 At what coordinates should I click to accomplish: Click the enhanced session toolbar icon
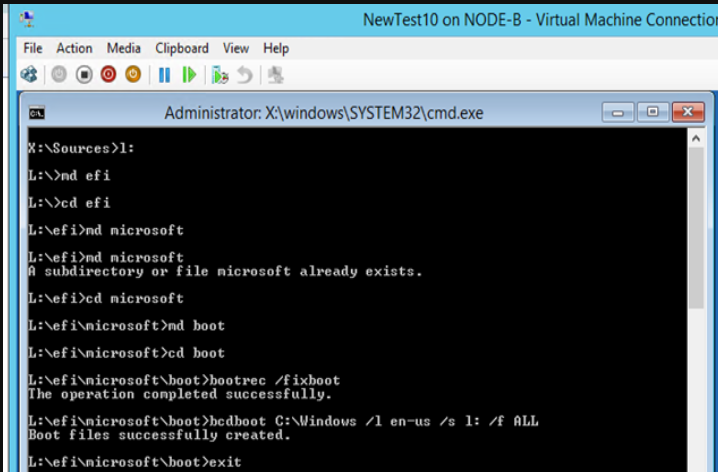coord(276,75)
